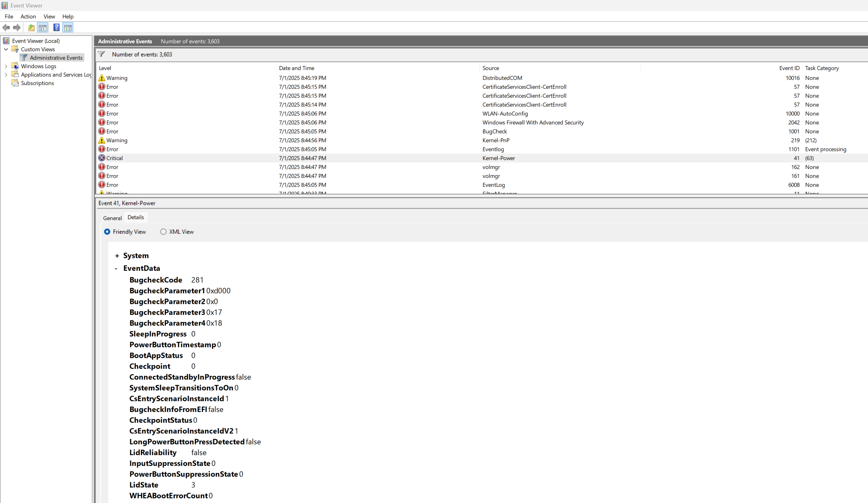Collapse the Custom Views tree node
Image resolution: width=868 pixels, height=503 pixels.
tap(6, 49)
